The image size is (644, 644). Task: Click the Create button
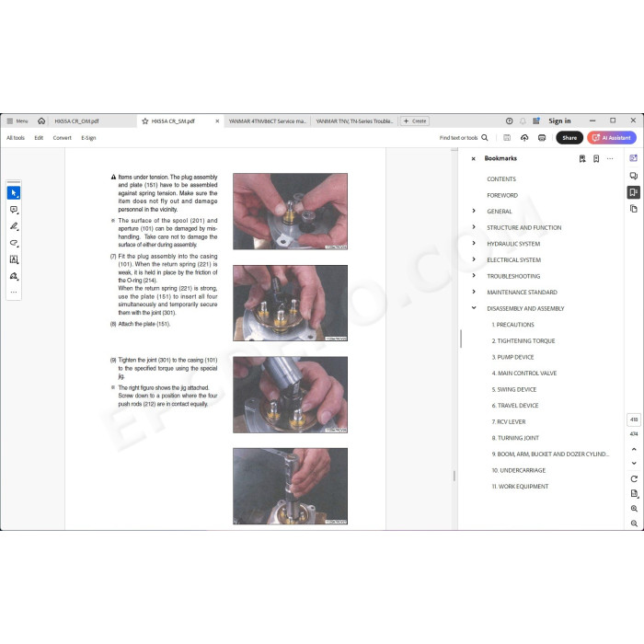415,121
